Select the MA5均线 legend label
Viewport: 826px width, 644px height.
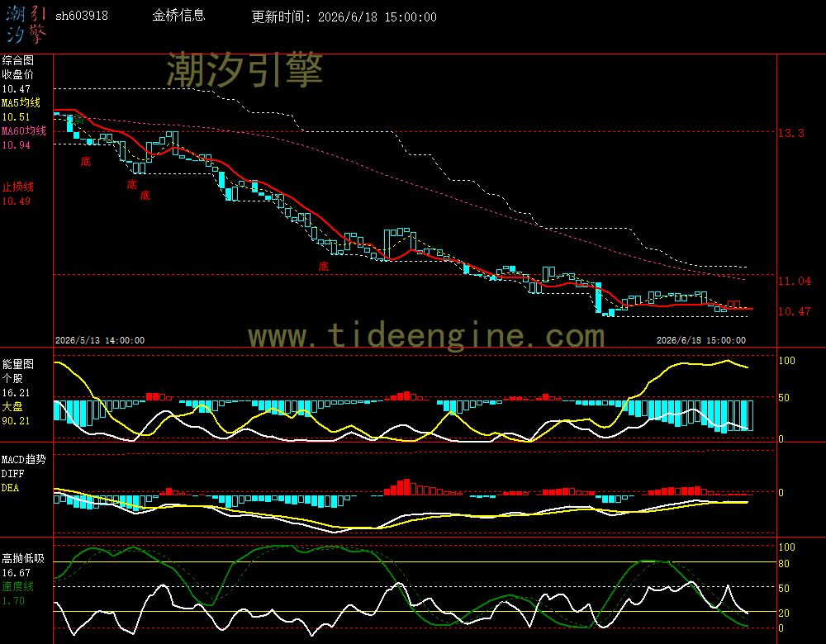(21, 102)
